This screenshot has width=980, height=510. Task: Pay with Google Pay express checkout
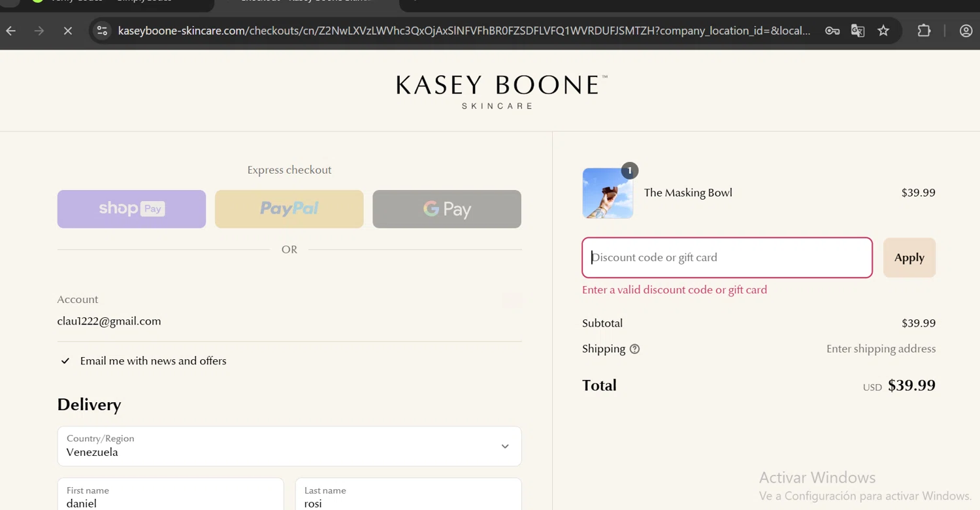pos(447,209)
